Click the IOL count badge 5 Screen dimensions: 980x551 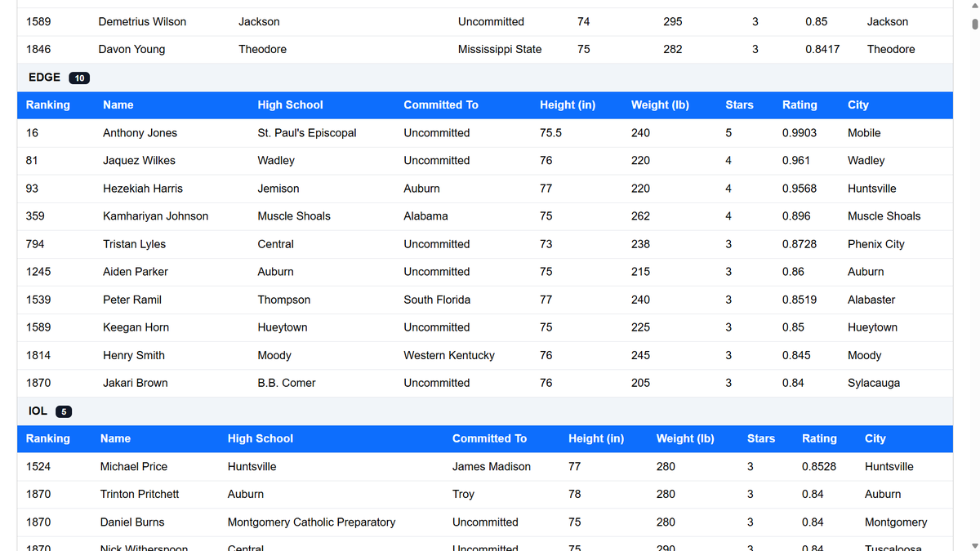(64, 412)
